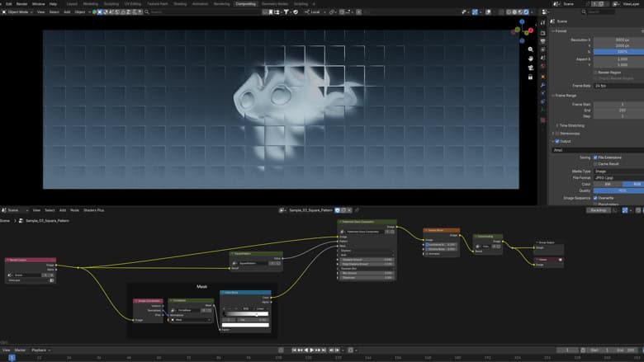Adjust the Resolution percentage slider
This screenshot has width=644, height=362.
click(x=618, y=52)
